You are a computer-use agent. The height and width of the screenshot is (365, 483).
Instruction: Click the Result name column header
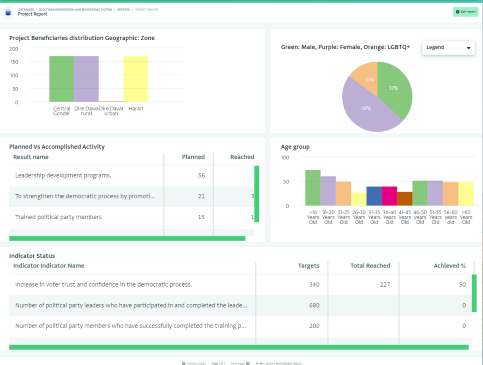31,157
